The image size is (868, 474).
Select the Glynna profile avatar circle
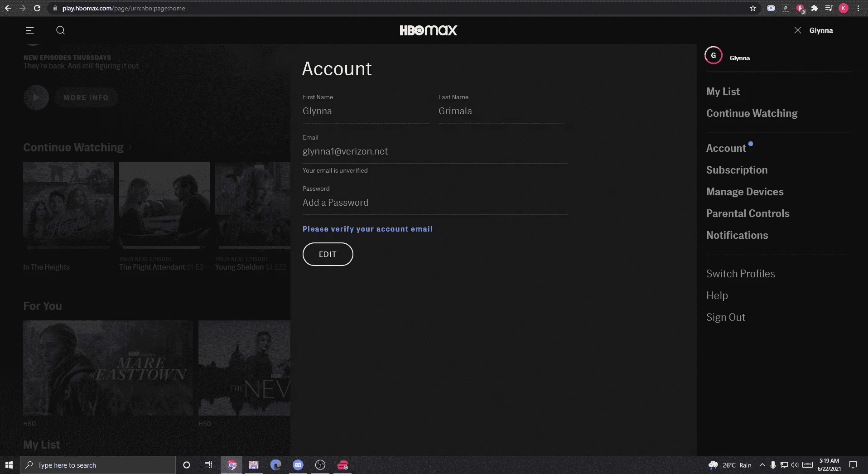pyautogui.click(x=714, y=55)
